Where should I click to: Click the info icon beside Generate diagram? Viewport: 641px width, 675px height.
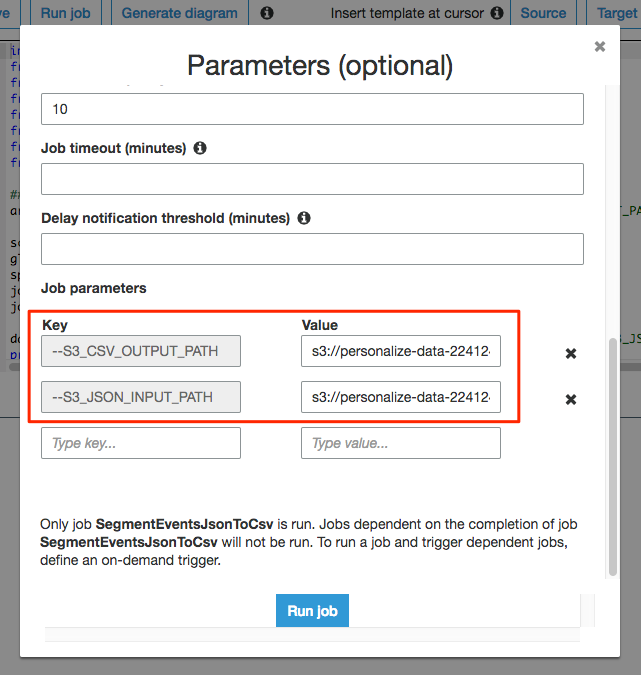[x=267, y=13]
